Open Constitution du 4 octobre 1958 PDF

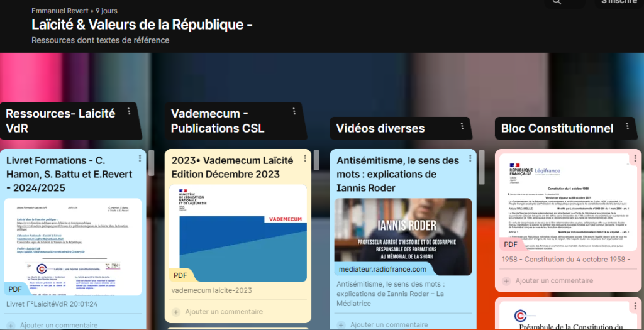tap(567, 202)
